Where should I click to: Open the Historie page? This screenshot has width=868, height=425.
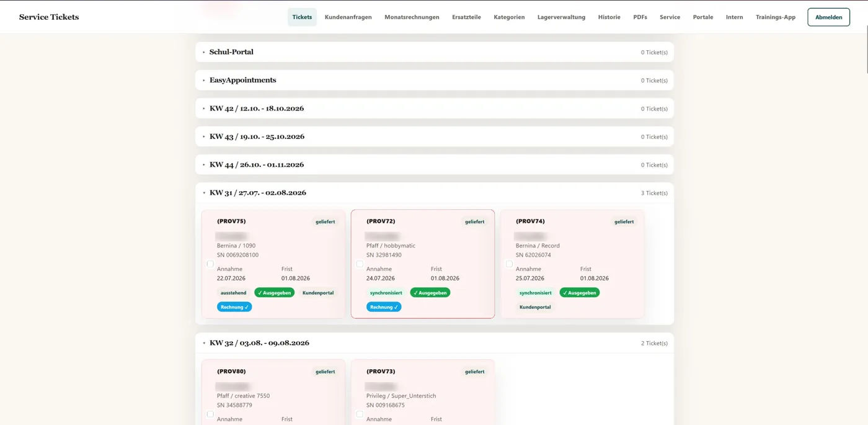coord(609,17)
